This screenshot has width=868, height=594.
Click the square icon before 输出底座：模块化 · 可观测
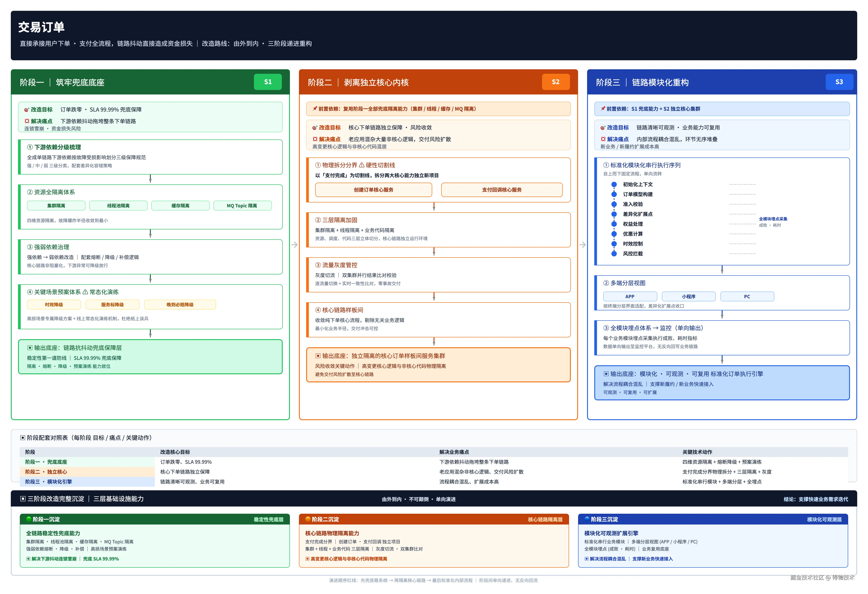[x=606, y=374]
